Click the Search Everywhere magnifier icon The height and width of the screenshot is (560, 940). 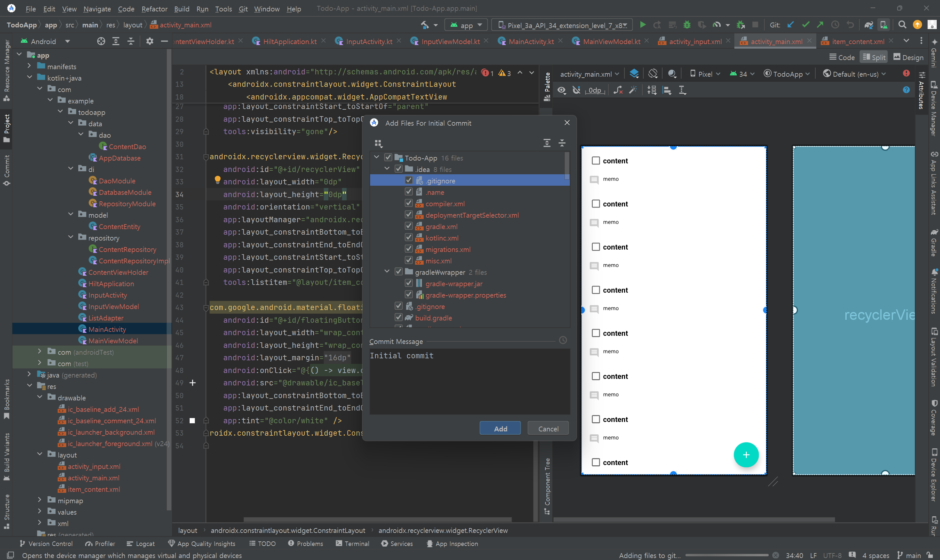(x=902, y=25)
